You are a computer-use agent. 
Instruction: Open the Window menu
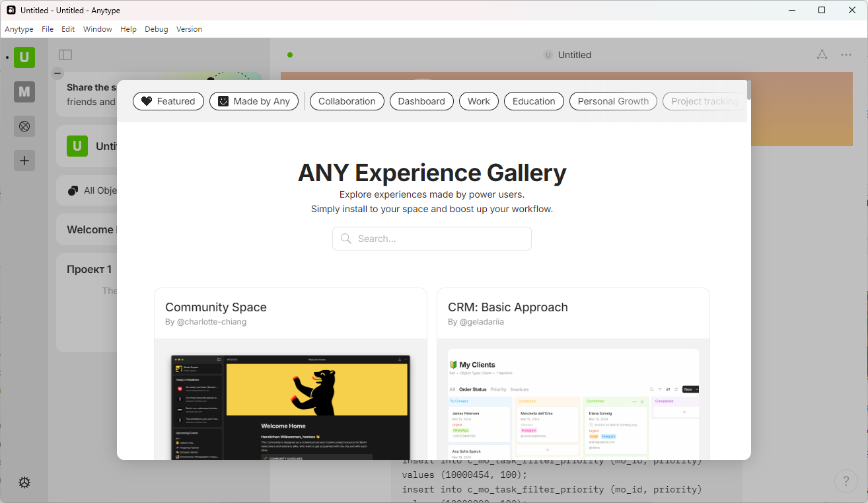(x=98, y=29)
